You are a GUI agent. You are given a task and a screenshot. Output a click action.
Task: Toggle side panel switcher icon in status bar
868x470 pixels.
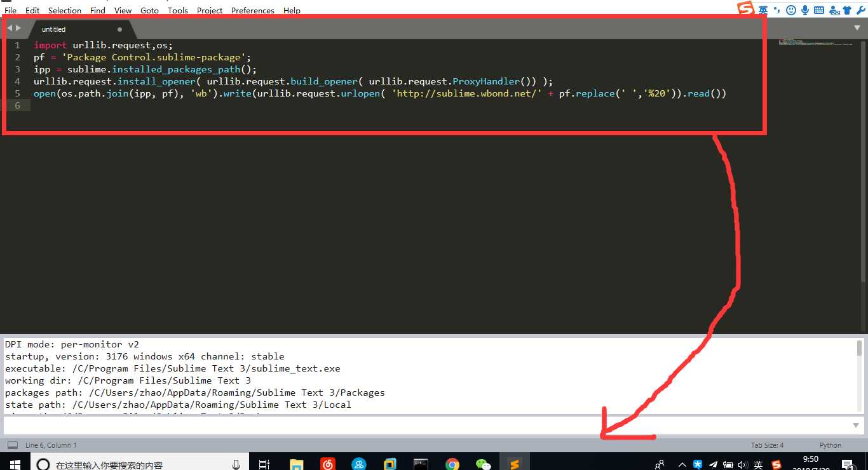tap(12, 445)
